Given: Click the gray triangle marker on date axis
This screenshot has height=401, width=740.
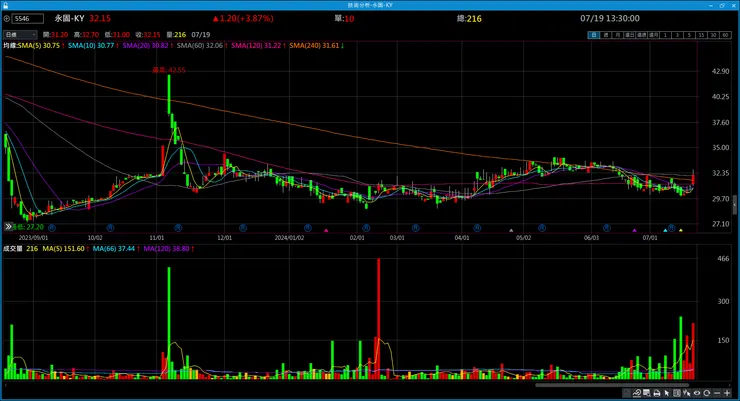Looking at the screenshot, I should (x=511, y=230).
